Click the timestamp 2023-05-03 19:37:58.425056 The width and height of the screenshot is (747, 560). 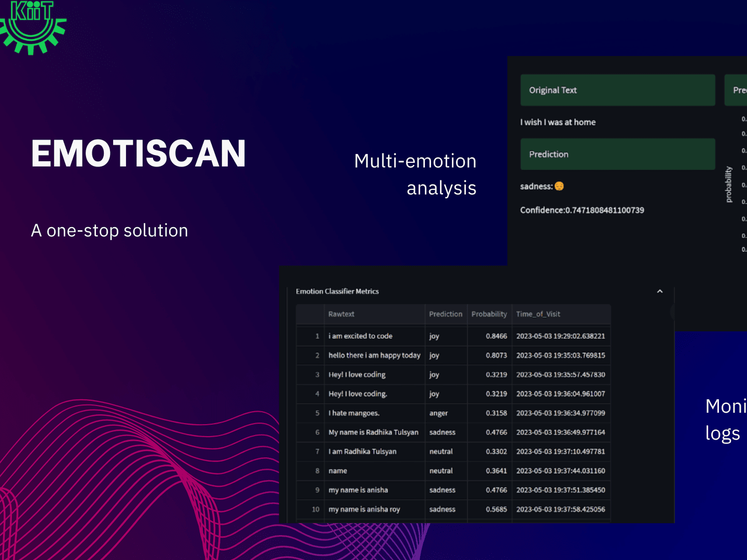(561, 509)
